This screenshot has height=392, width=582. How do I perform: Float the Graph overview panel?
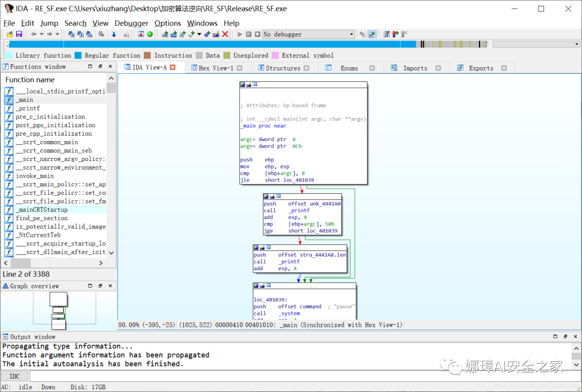(x=100, y=286)
